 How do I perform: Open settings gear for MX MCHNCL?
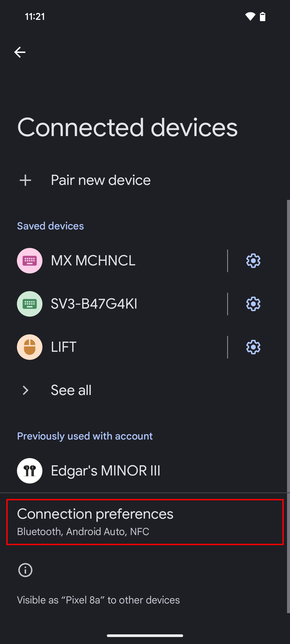253,261
